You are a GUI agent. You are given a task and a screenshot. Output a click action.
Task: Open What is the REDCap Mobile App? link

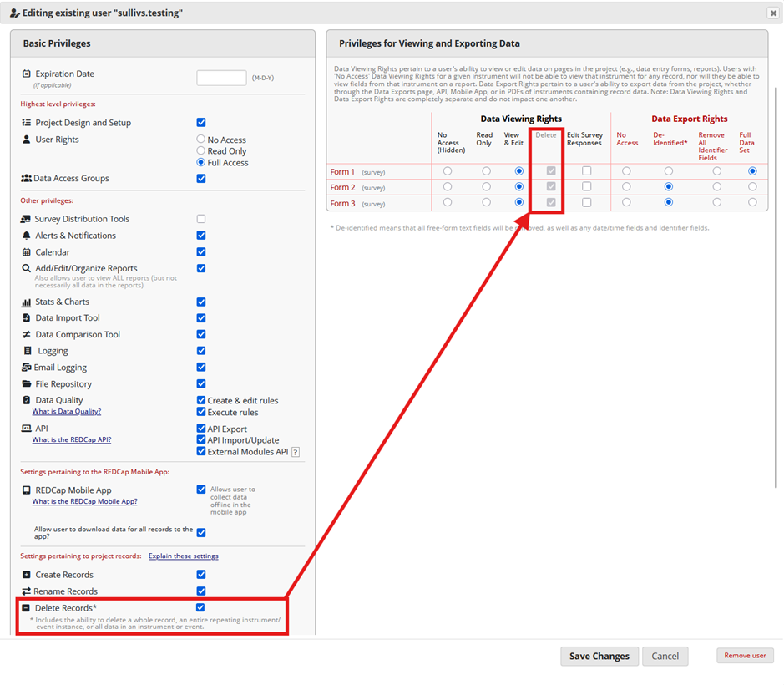pyautogui.click(x=84, y=501)
